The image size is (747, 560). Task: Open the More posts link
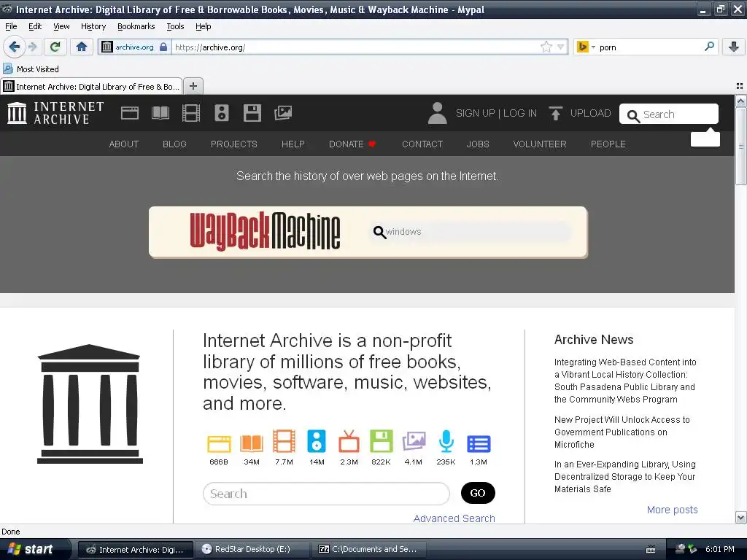[672, 510]
